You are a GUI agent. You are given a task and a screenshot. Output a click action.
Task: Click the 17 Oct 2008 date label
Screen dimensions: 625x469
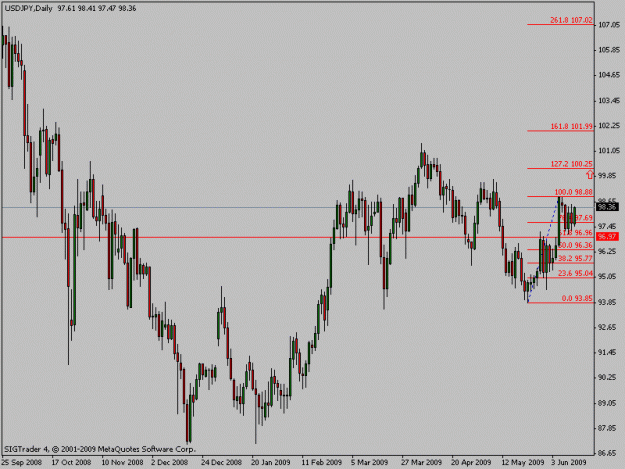71,462
